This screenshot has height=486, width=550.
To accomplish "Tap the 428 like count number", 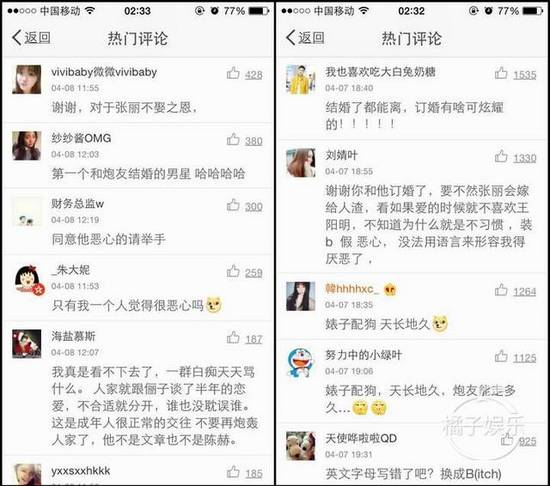I will click(254, 75).
